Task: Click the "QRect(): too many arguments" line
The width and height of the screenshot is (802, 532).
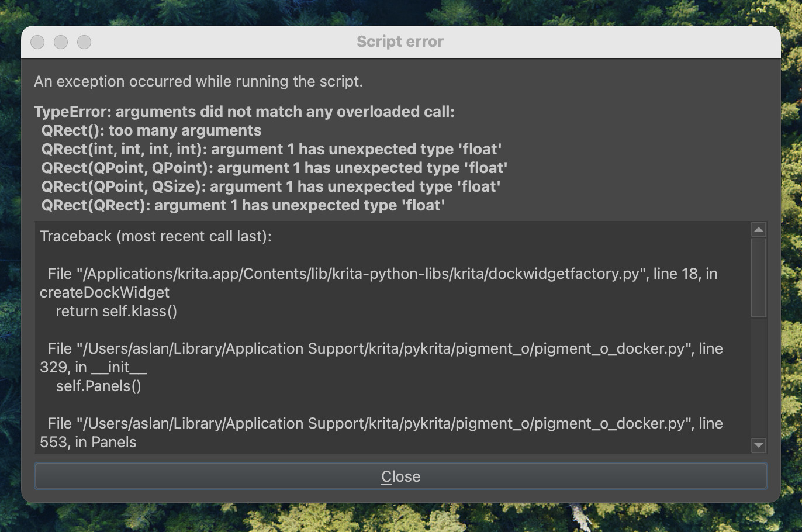Action: point(151,130)
